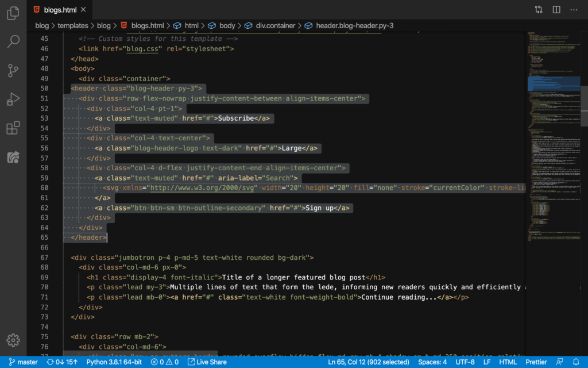The image size is (588, 368).
Task: Open the Run and Debug view
Action: (x=13, y=99)
